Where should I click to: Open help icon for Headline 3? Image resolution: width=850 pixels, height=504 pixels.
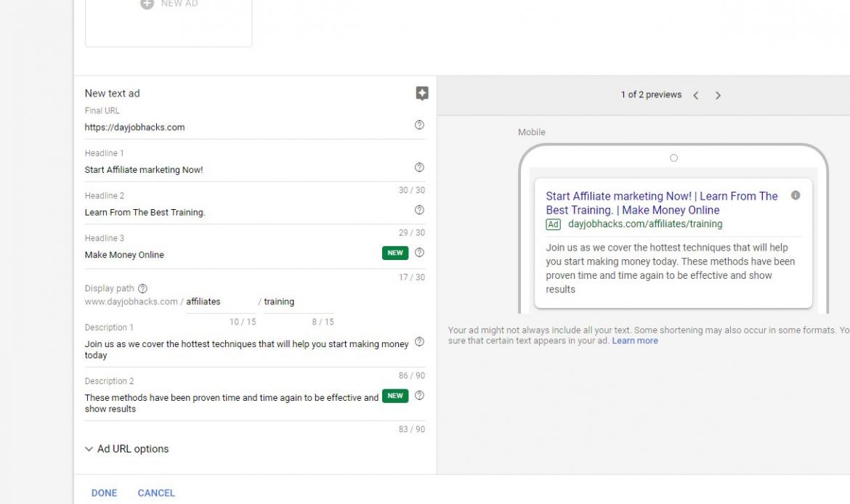tap(419, 253)
